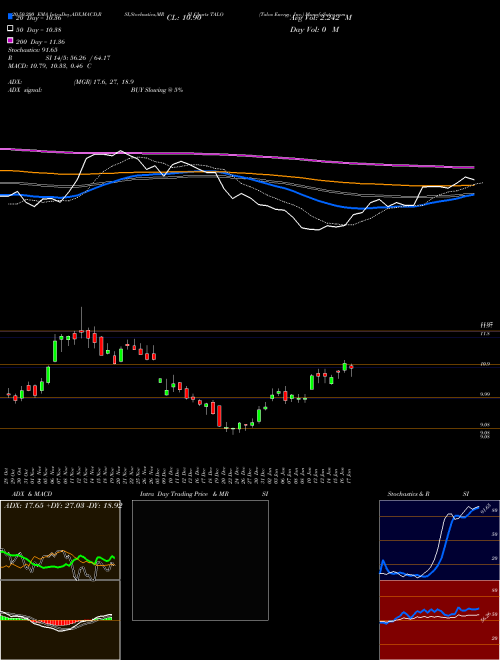The image size is (500, 660).
Task: Click the MACD histogram panel
Action: tap(60, 620)
